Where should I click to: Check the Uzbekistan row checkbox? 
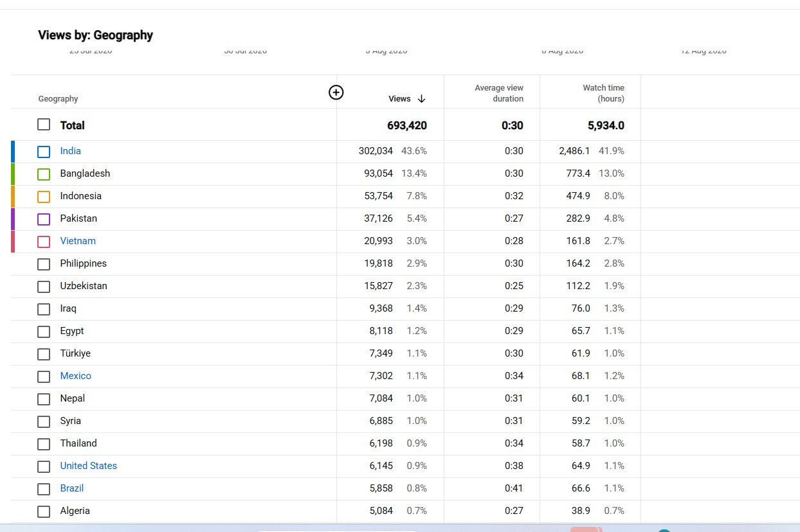click(44, 287)
